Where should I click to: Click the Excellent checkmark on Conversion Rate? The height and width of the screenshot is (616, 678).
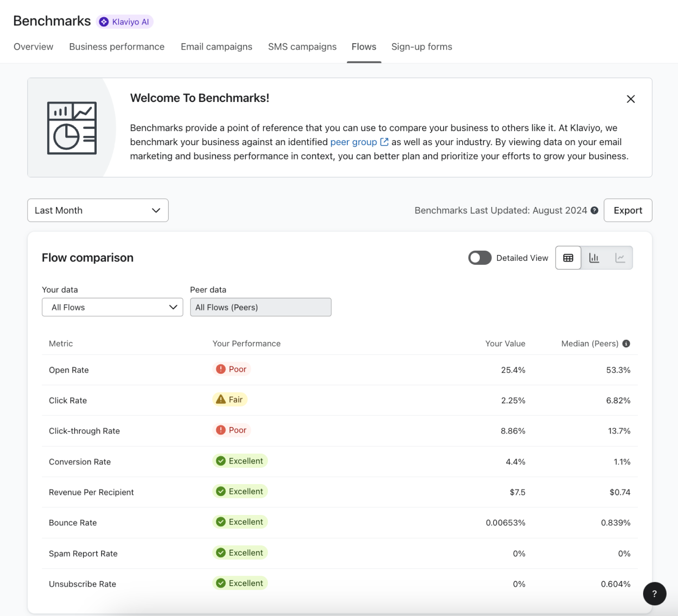(x=221, y=461)
